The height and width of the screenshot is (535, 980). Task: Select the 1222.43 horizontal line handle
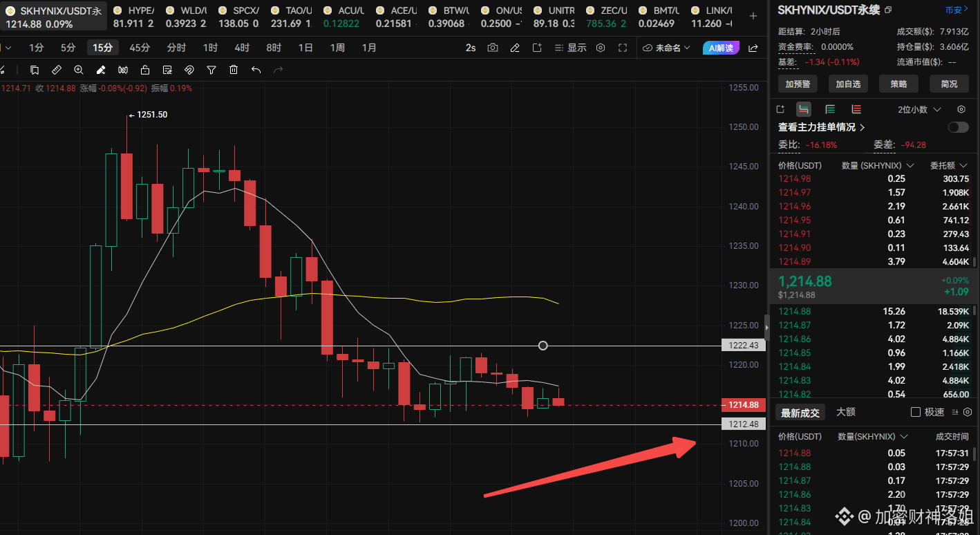pyautogui.click(x=543, y=346)
